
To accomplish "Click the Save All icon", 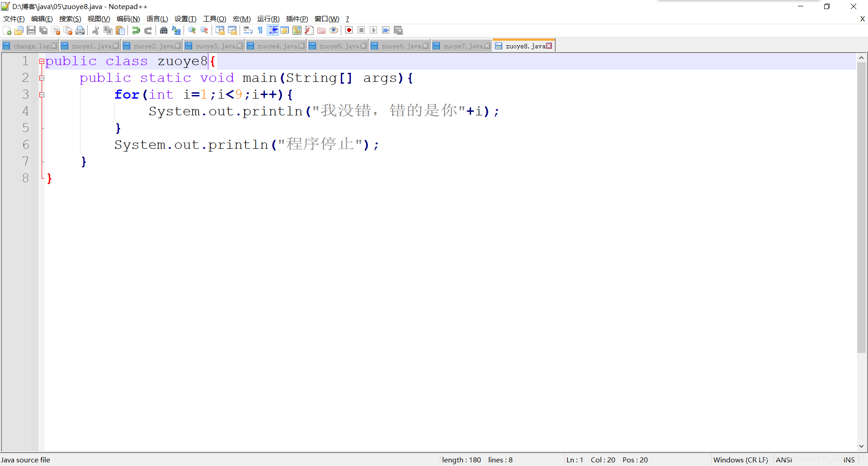I will [x=43, y=30].
